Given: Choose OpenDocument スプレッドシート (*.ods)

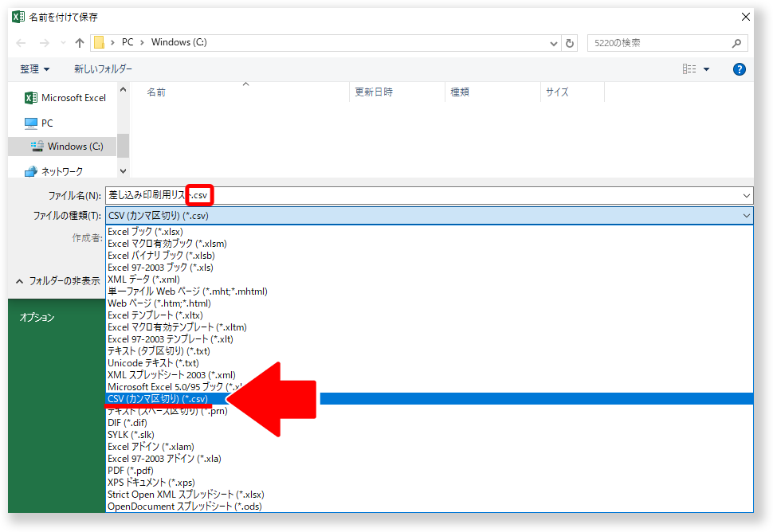Looking at the screenshot, I should pos(430,506).
